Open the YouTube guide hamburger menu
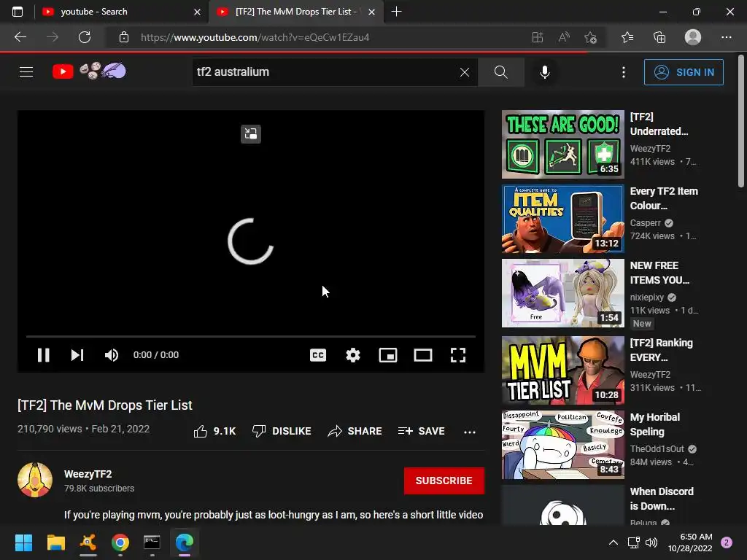Image resolution: width=747 pixels, height=560 pixels. tap(26, 72)
